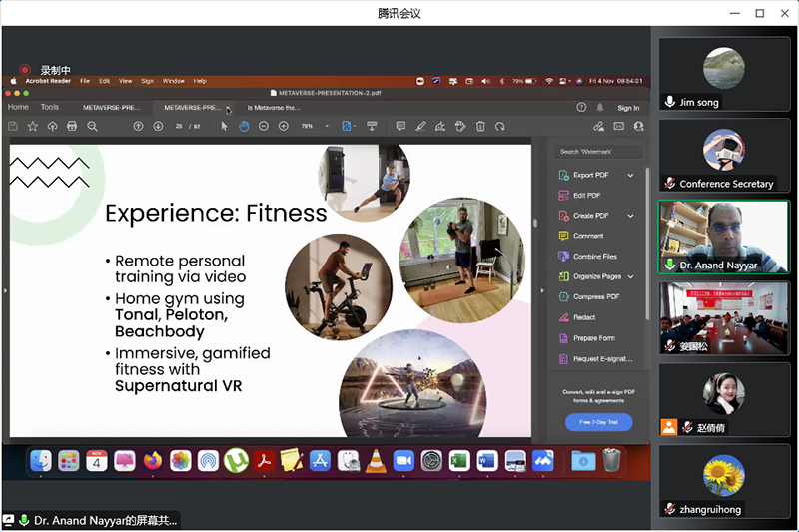
Task: Switch to the 'Is Metaverse the...' tab
Action: point(273,107)
